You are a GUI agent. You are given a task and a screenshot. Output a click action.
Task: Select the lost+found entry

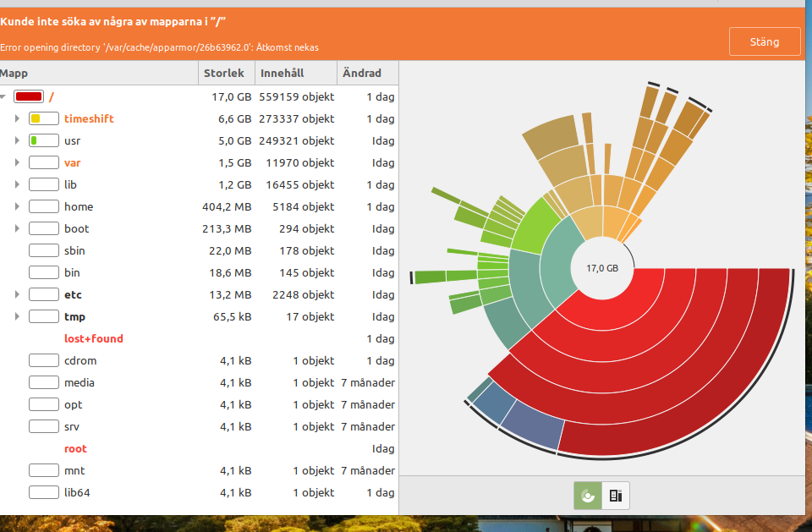coord(94,338)
